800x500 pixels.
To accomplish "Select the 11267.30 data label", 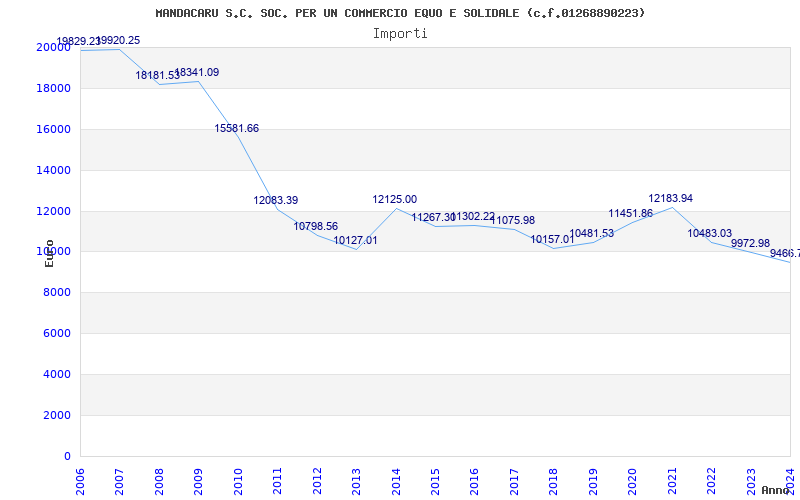I will pos(434,217).
